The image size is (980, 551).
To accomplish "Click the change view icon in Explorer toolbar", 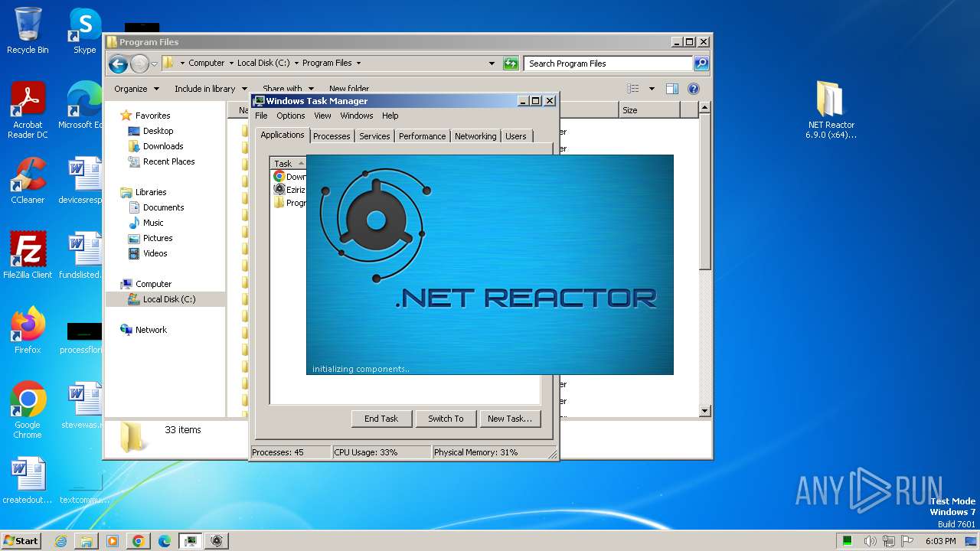I will coord(632,89).
